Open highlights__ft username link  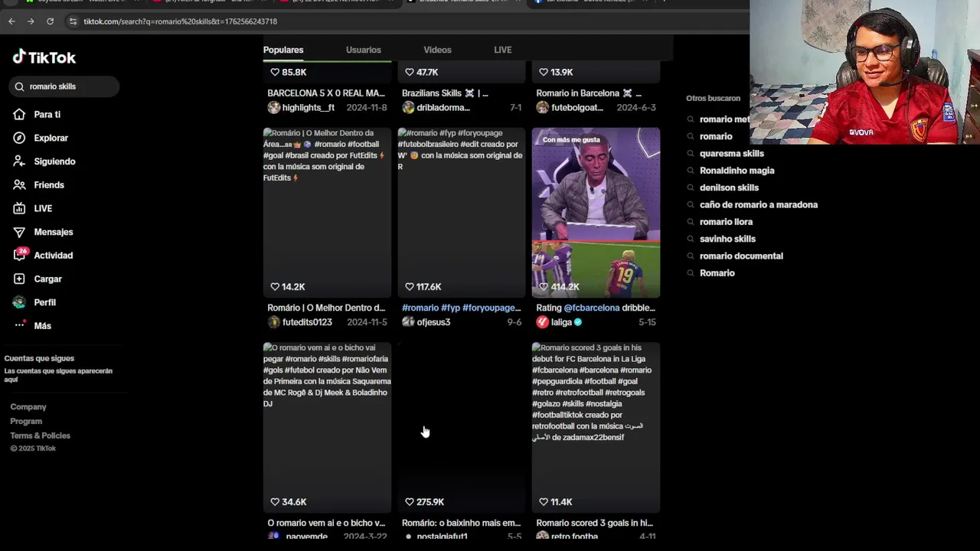309,108
